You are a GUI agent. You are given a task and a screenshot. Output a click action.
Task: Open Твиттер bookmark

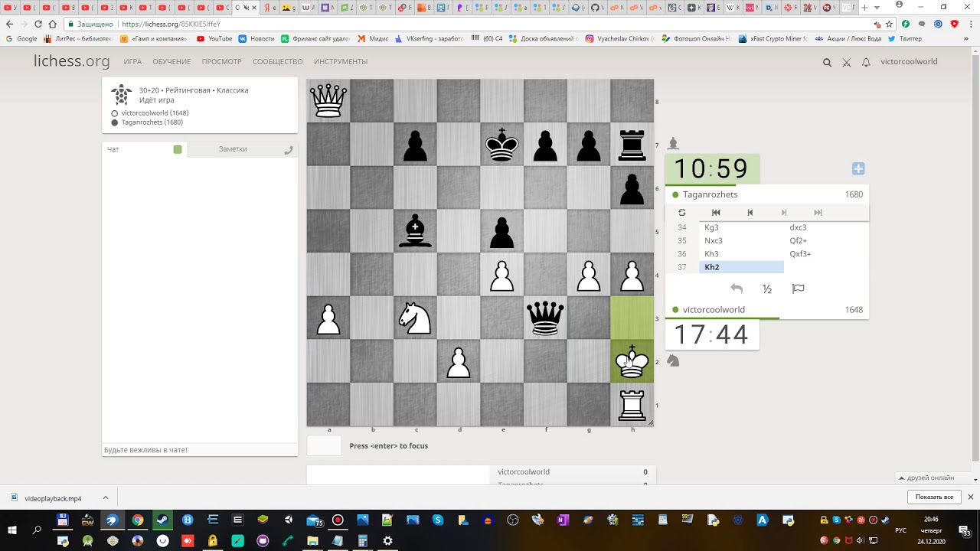point(905,38)
